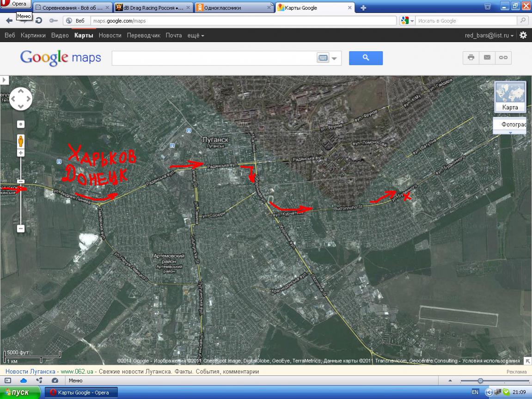Click the link (chain) icon
The image size is (532, 399).
pos(503,58)
